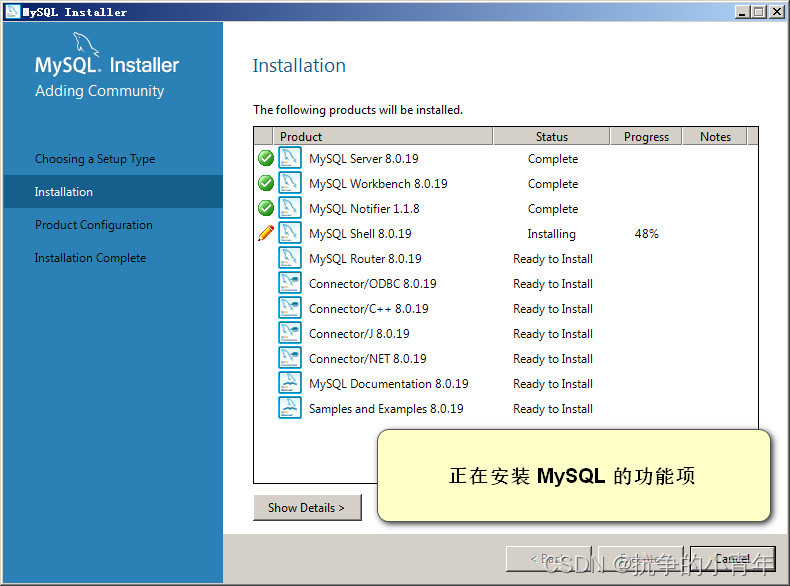Click Ready to Install status of MySQL Router
The height and width of the screenshot is (586, 790).
[x=553, y=259]
